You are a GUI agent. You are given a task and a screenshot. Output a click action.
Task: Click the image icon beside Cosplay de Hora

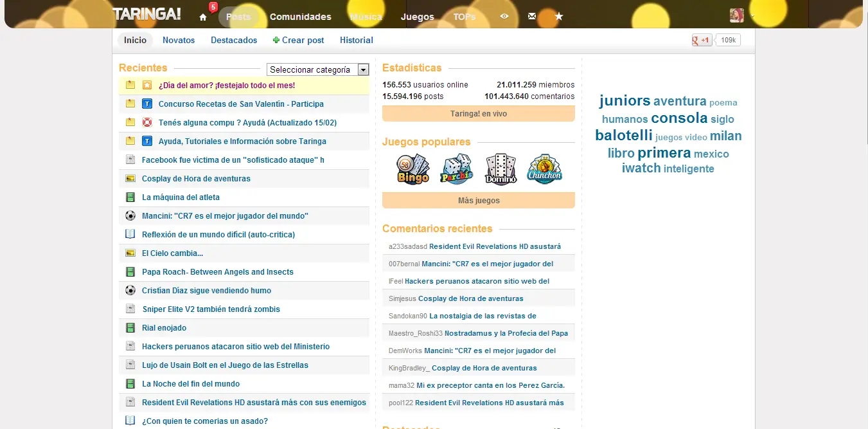130,178
